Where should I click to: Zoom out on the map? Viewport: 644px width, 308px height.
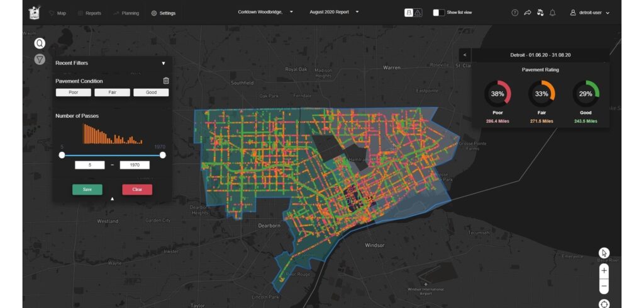(604, 286)
